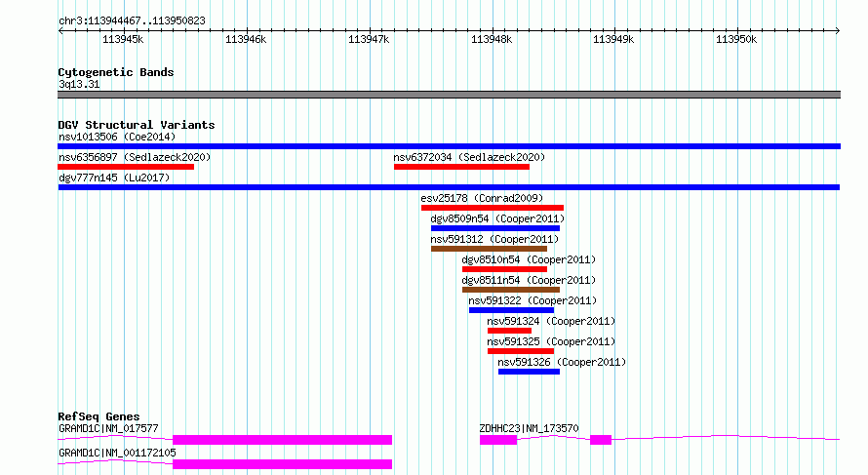
Task: Select the second smaller ZDHHC23 exon block
Action: (601, 440)
